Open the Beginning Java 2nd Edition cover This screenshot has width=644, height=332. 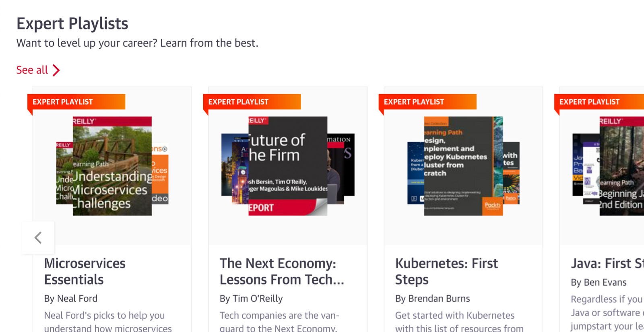622,166
